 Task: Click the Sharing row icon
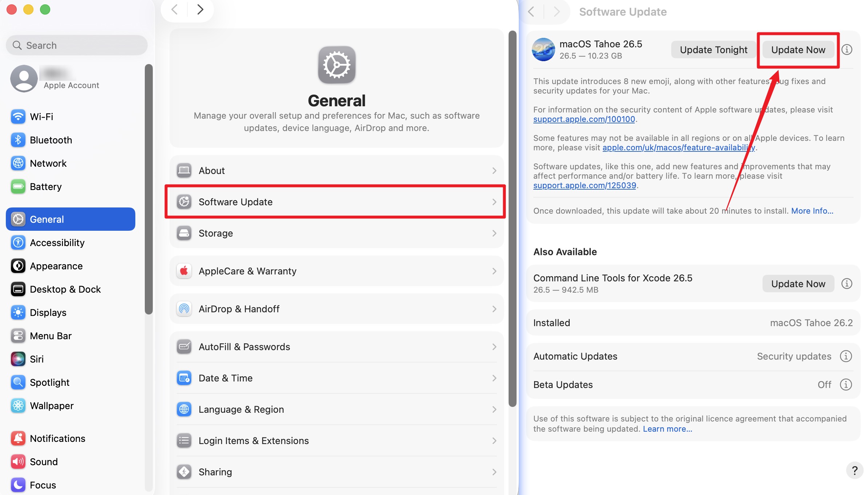[184, 472]
